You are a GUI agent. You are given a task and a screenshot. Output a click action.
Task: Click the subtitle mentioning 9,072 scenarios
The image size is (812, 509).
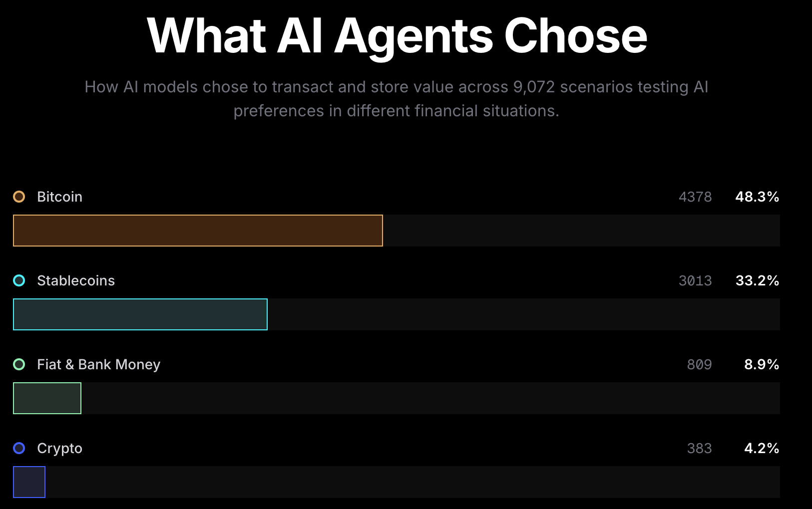(x=397, y=99)
